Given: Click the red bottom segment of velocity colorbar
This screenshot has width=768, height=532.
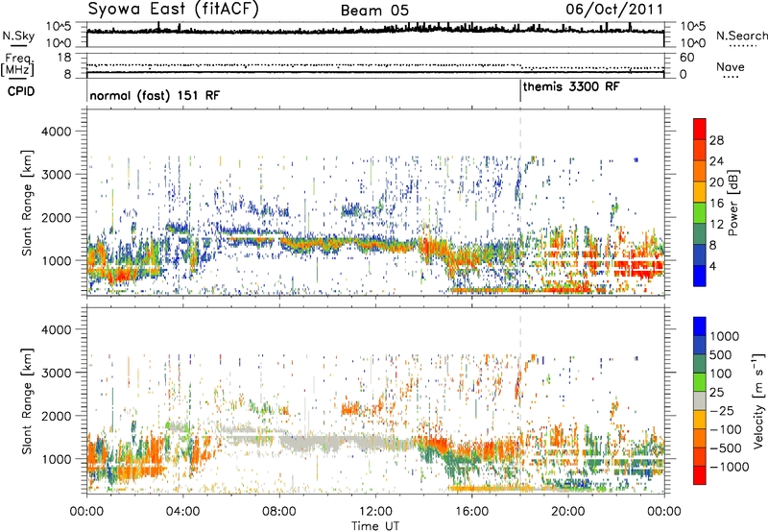Looking at the screenshot, I should [x=700, y=475].
